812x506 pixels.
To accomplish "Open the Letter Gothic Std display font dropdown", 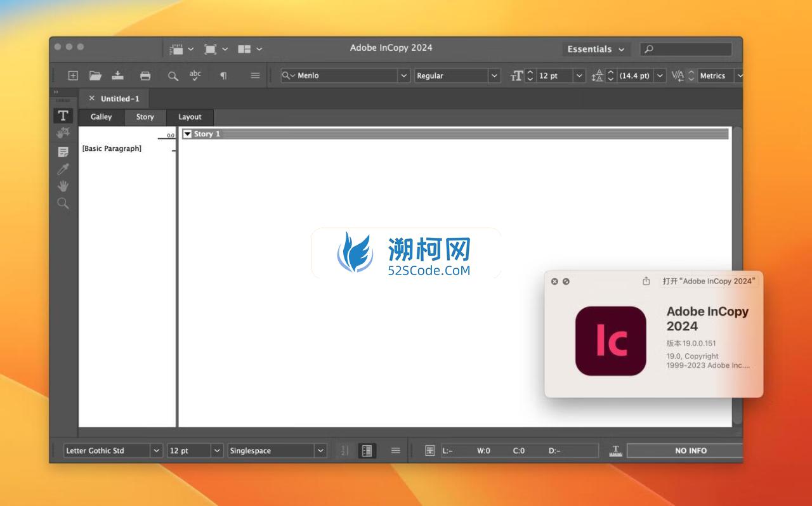I will tap(157, 451).
